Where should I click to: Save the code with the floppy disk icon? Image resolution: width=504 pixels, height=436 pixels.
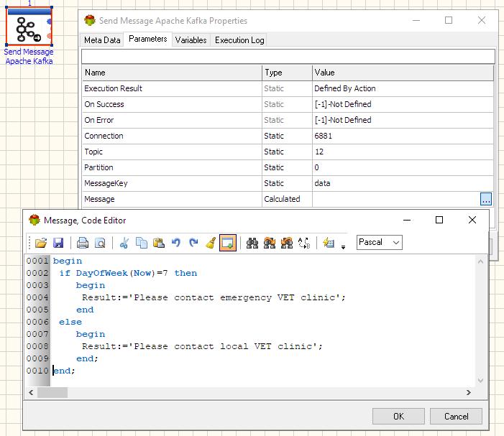[x=58, y=243]
